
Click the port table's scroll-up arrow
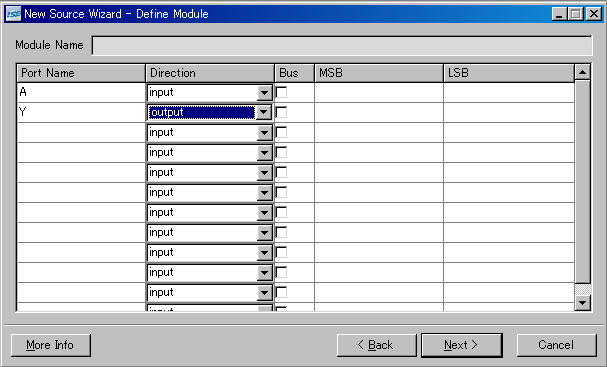tap(583, 72)
